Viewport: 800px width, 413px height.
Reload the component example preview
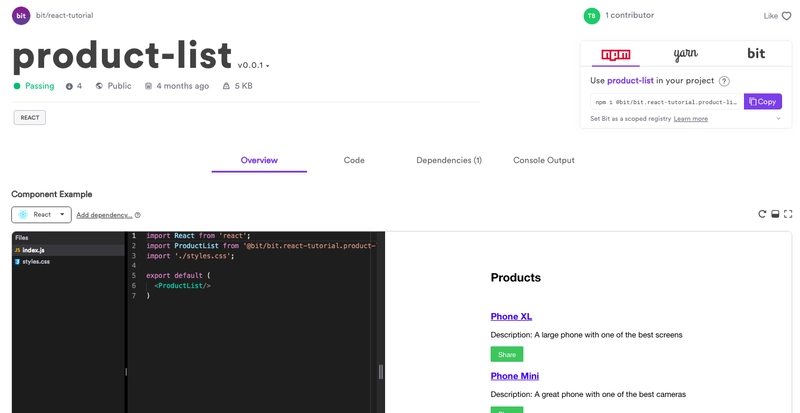click(762, 214)
